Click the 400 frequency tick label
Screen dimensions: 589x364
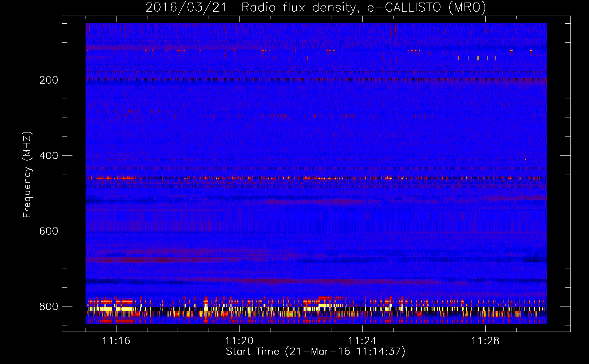(x=49, y=156)
